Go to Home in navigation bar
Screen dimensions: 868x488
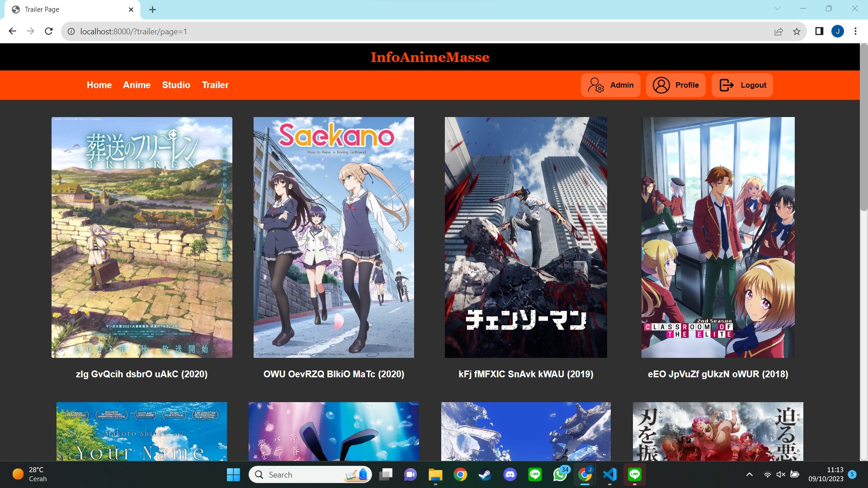(x=99, y=85)
